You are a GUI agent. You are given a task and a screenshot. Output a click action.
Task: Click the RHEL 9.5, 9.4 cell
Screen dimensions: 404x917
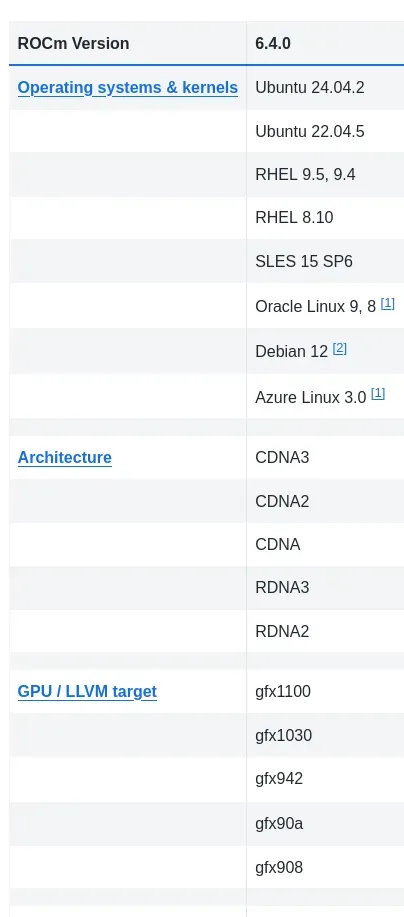(325, 174)
